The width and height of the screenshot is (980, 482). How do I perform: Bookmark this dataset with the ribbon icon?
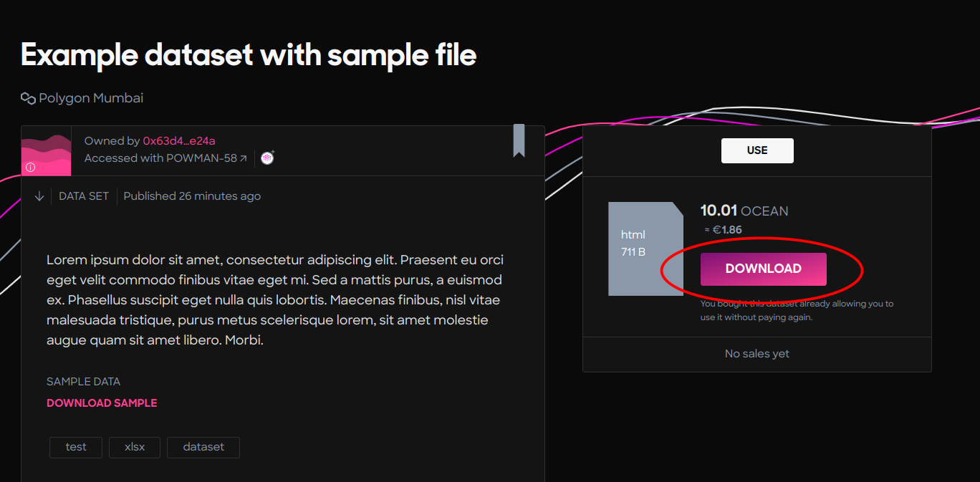point(519,140)
